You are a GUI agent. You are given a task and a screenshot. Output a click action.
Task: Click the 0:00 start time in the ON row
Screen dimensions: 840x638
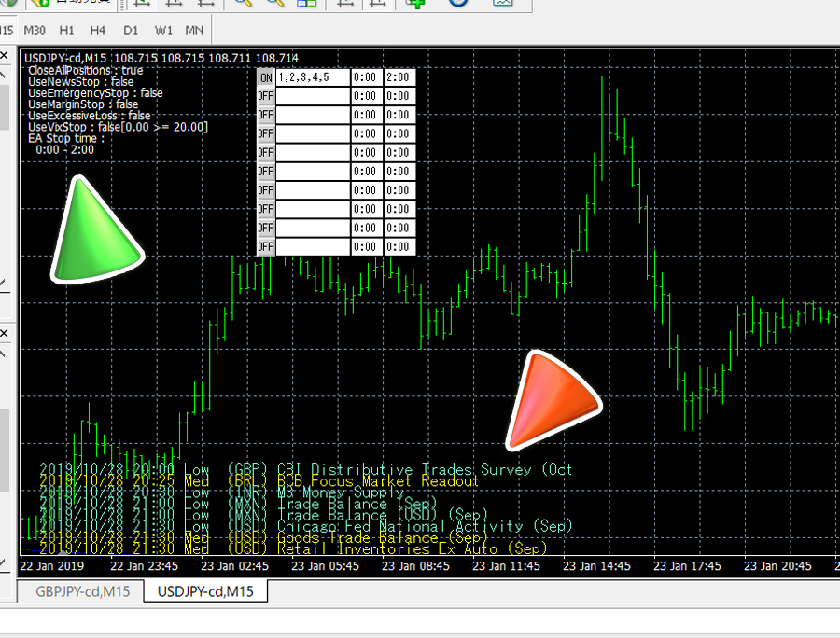[x=367, y=77]
